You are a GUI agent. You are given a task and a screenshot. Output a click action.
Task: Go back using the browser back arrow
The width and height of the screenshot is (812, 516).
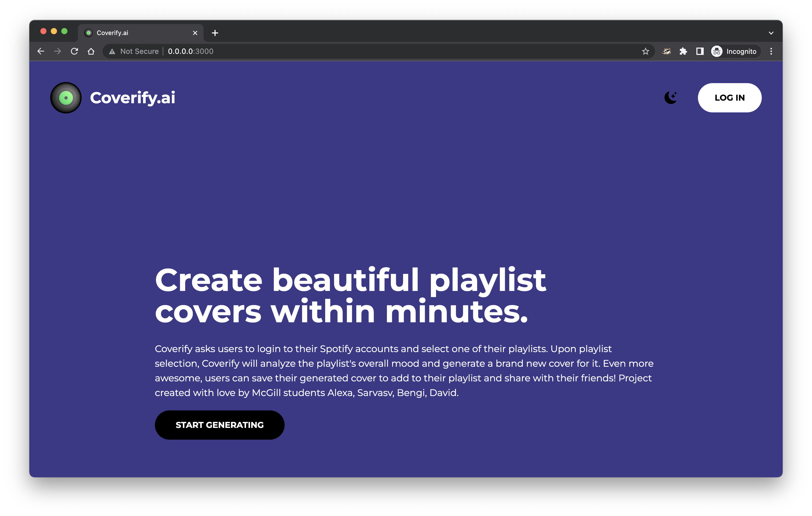click(x=41, y=51)
